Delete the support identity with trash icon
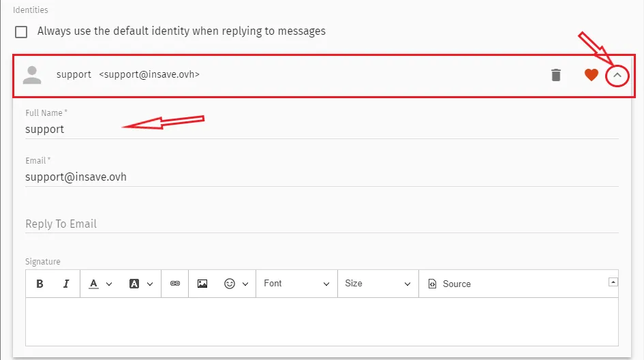Screen dimensions: 644x360 click(x=555, y=75)
